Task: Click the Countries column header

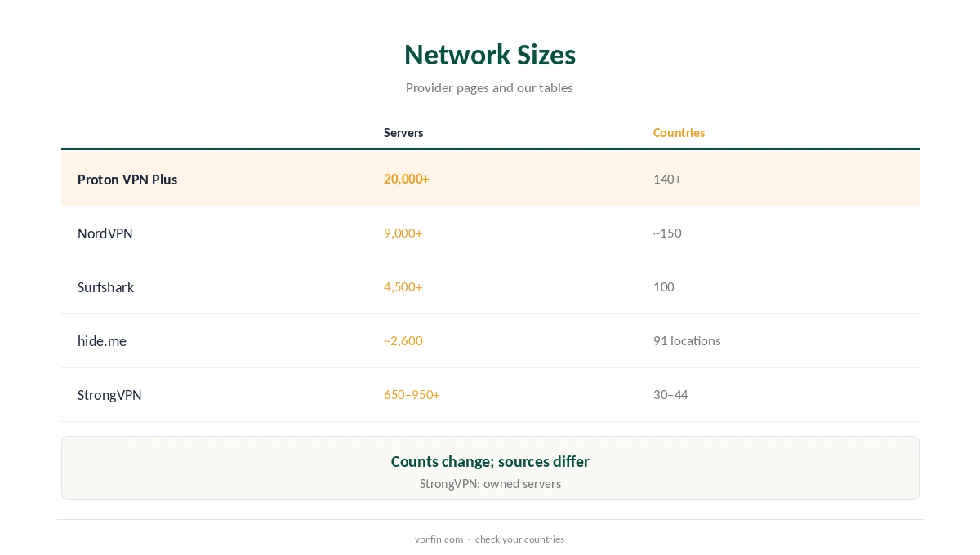Action: tap(679, 132)
